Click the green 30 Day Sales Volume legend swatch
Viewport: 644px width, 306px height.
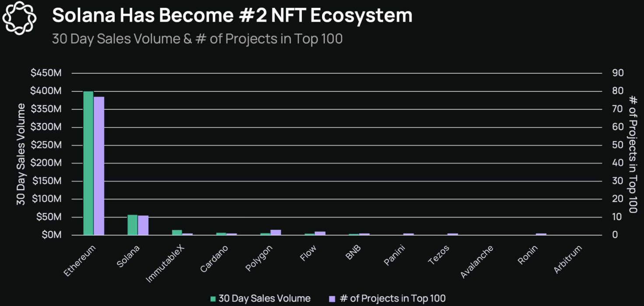coord(213,299)
